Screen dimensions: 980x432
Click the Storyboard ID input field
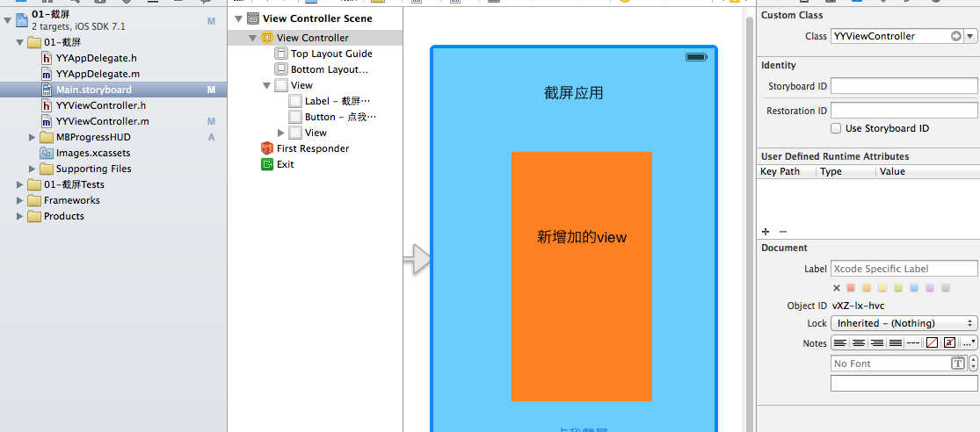[x=904, y=86]
